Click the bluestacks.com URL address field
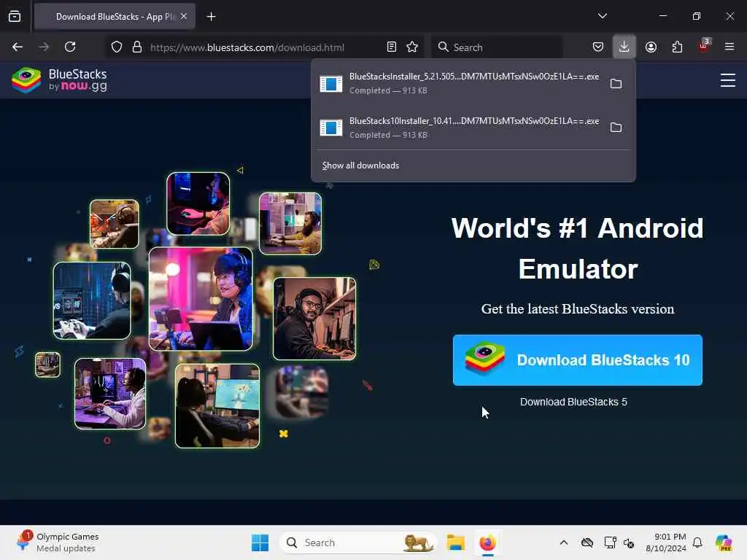 (x=247, y=47)
